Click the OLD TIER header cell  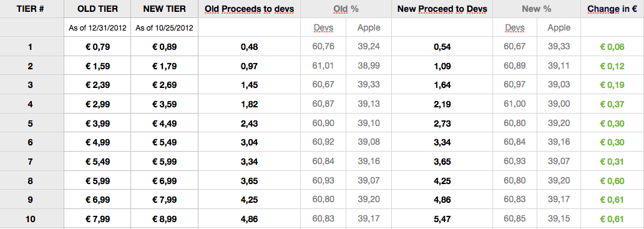pos(97,9)
